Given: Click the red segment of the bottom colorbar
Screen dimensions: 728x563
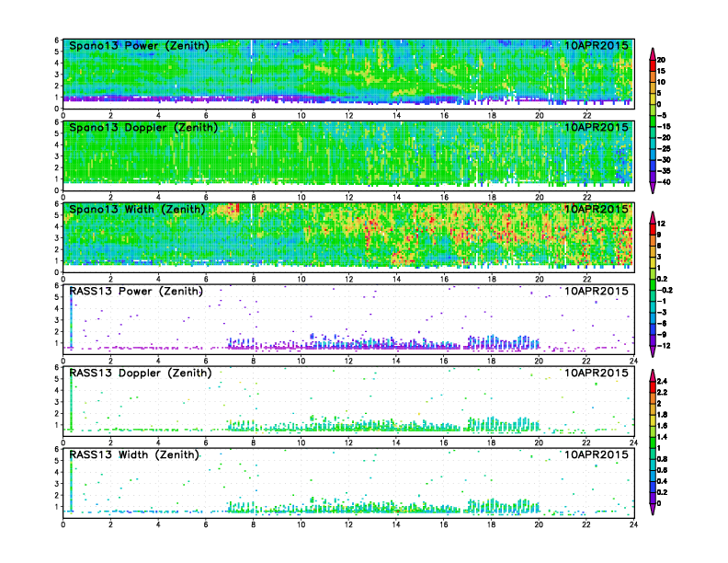Looking at the screenshot, I should click(x=653, y=387).
